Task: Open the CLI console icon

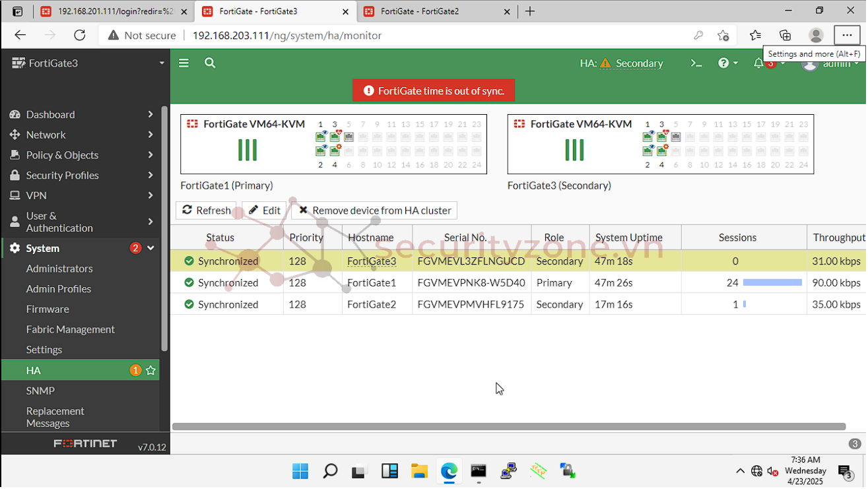Action: point(696,63)
